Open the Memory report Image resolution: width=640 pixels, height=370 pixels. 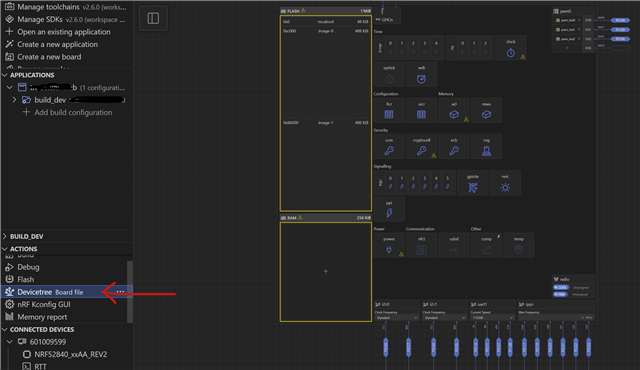36,317
